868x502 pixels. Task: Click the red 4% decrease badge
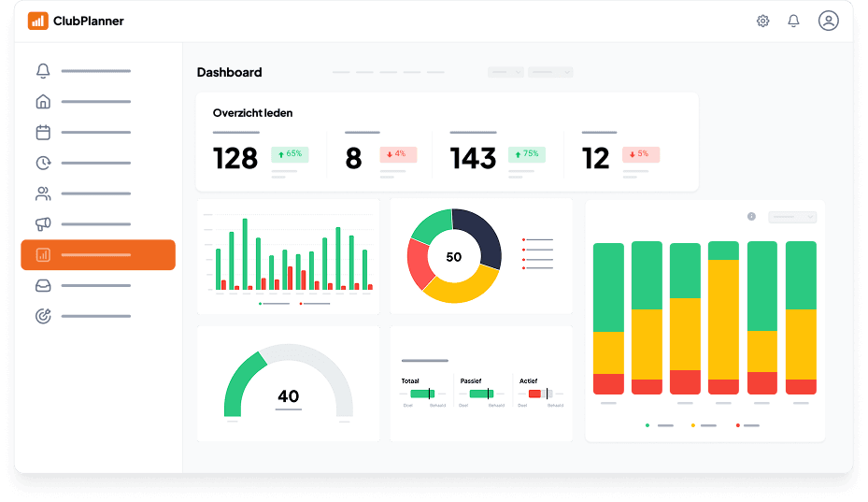tap(398, 154)
